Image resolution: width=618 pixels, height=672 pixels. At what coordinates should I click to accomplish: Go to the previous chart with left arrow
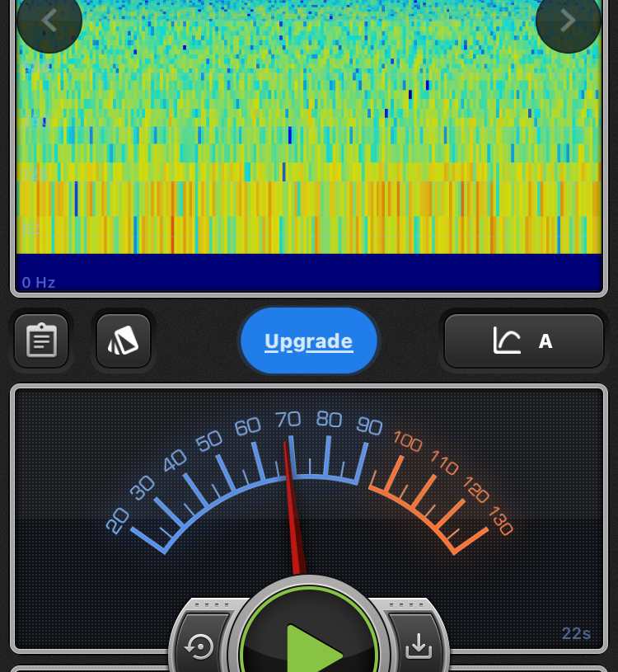pyautogui.click(x=49, y=21)
